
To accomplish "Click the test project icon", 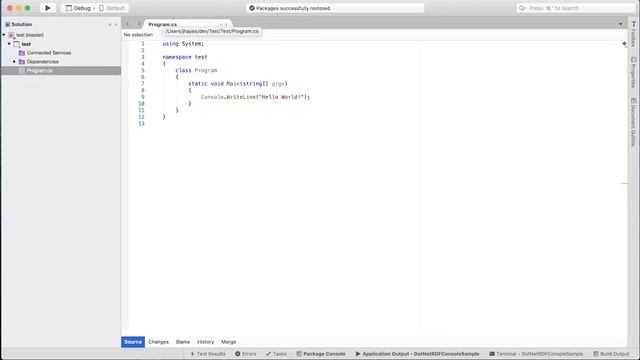I will point(17,44).
